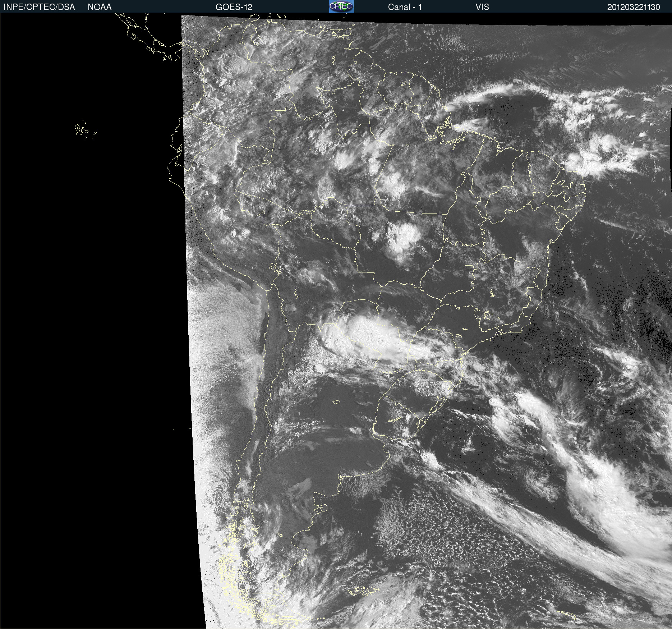Click the Canal - 1 channel label
The height and width of the screenshot is (629, 672).
[x=405, y=7]
